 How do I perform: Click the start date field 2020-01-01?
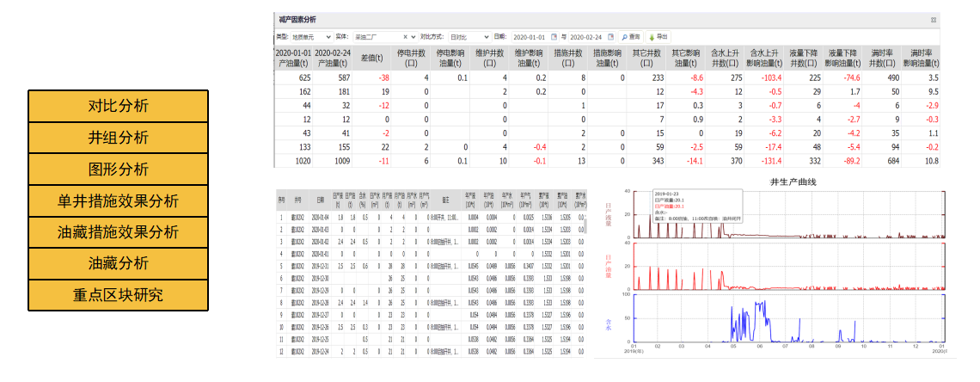tap(529, 37)
